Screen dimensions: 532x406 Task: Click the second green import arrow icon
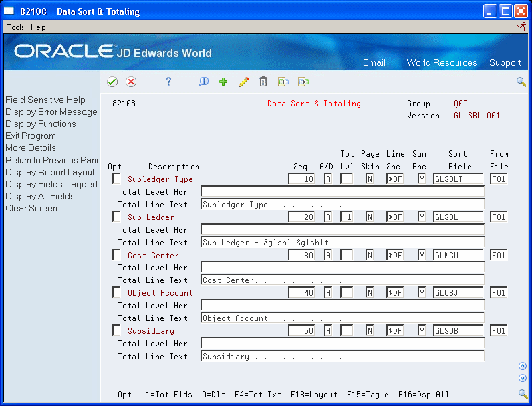click(303, 82)
